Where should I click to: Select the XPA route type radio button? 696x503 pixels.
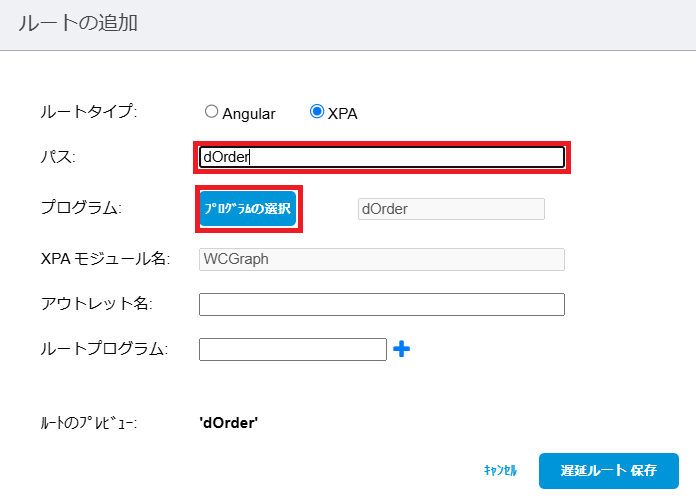(316, 111)
